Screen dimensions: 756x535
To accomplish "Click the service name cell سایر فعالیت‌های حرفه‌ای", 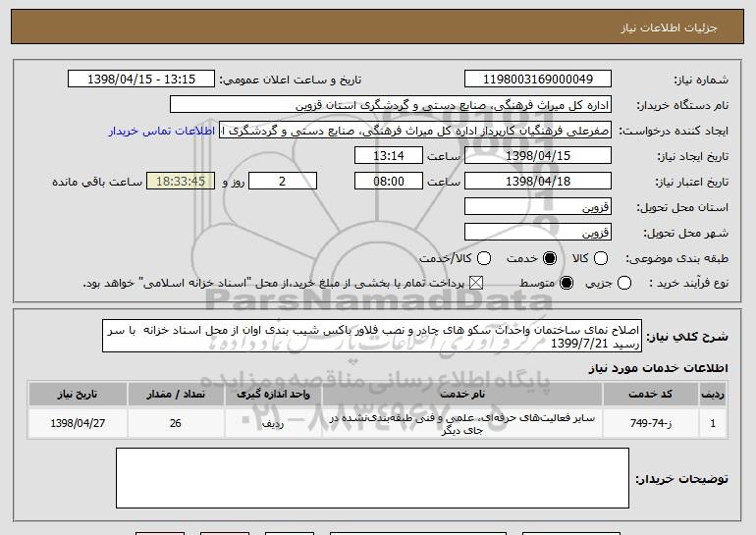I will (461, 424).
